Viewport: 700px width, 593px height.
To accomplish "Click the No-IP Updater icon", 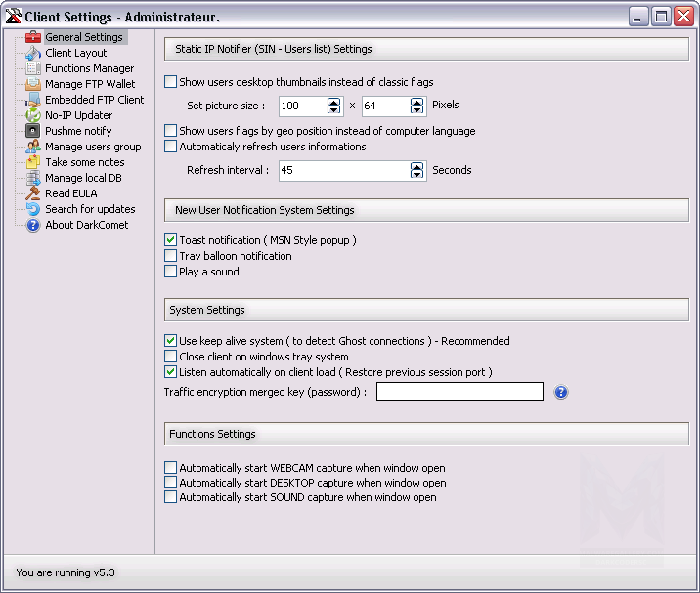I will pyautogui.click(x=33, y=115).
